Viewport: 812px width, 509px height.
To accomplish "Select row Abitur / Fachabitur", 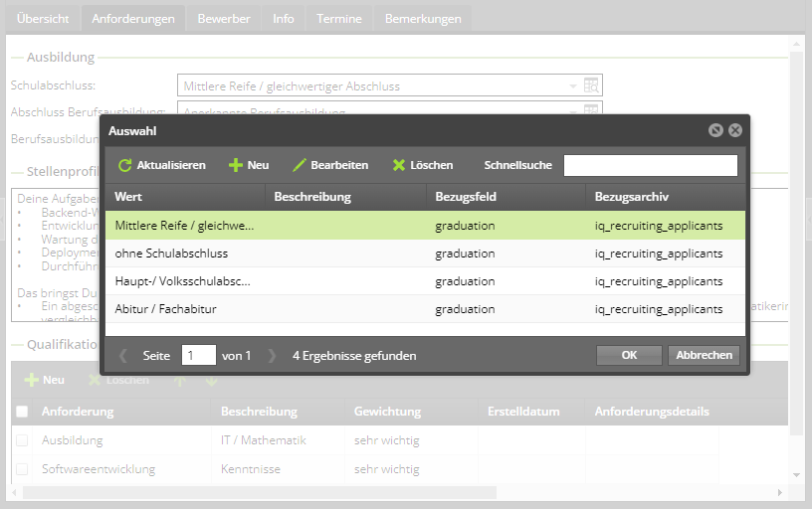I will (425, 309).
